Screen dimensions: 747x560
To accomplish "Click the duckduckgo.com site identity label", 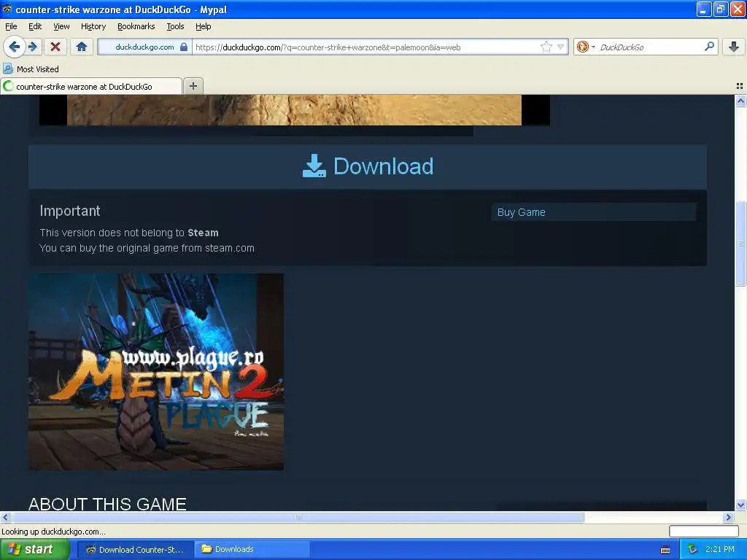I will [x=144, y=47].
